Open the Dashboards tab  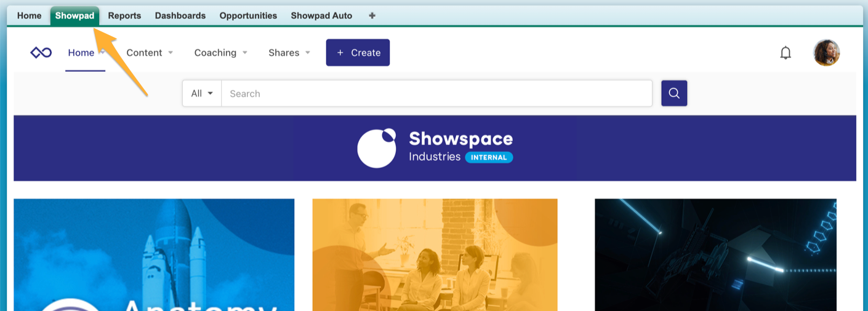[180, 16]
